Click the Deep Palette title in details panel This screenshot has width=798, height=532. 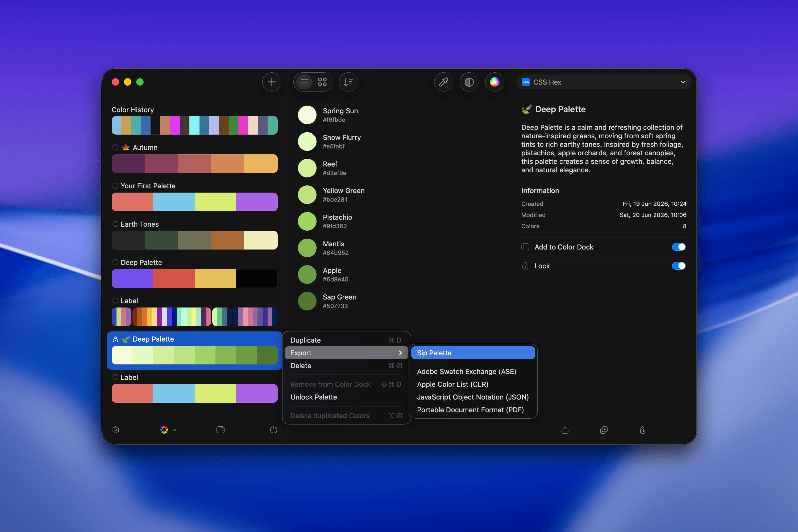click(x=560, y=109)
